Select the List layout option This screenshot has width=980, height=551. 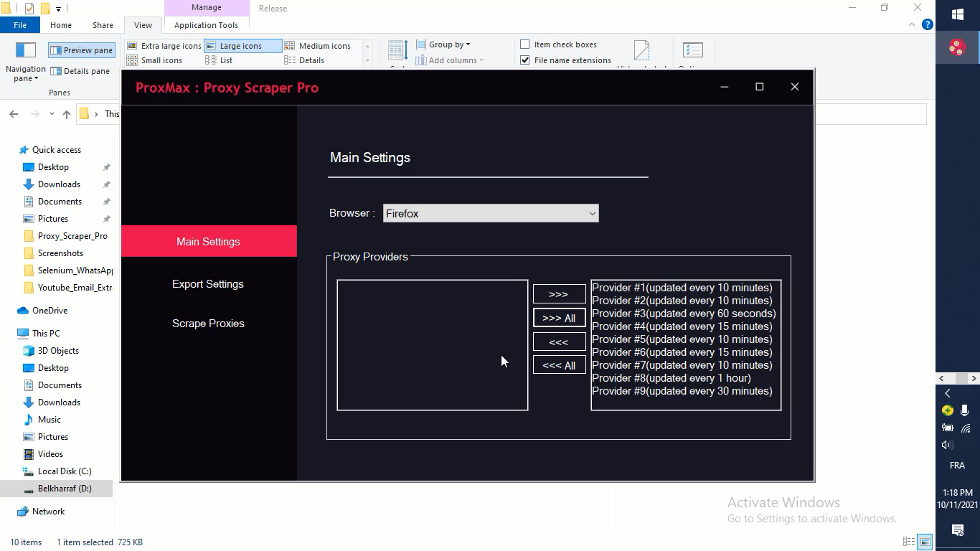pyautogui.click(x=220, y=60)
